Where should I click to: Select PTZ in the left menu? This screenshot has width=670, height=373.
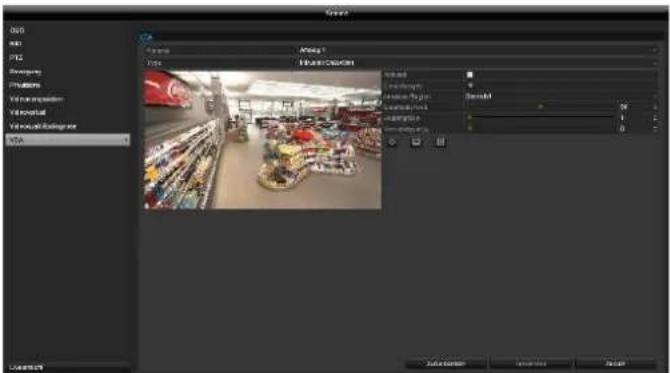click(16, 58)
